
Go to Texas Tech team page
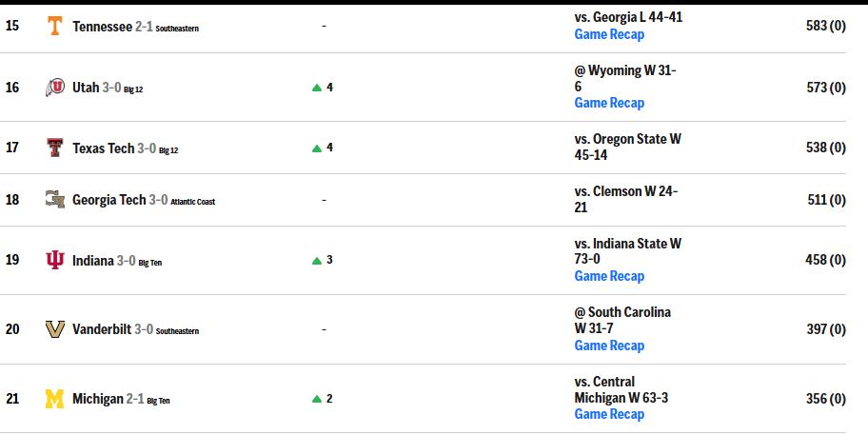click(x=104, y=148)
